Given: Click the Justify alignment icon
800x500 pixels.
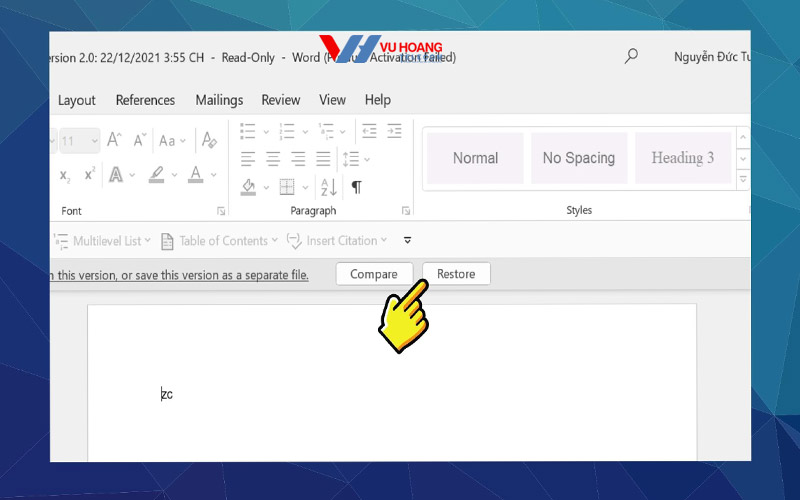Looking at the screenshot, I should pyautogui.click(x=324, y=159).
